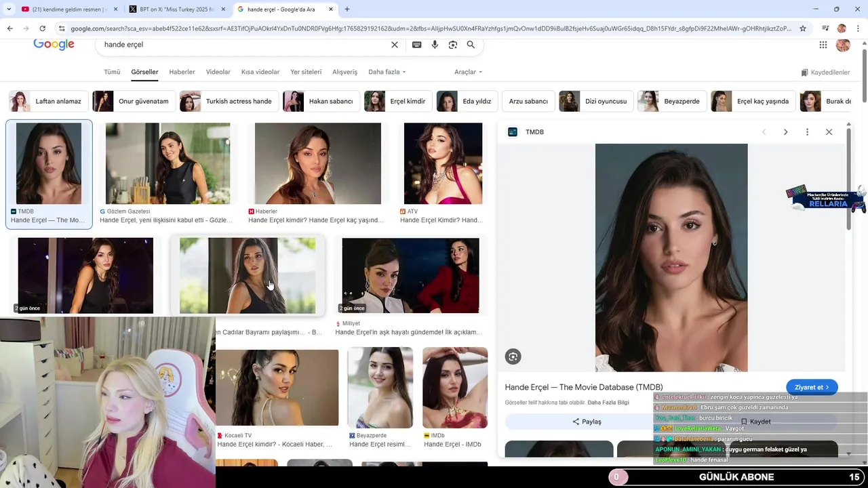Screen dimensions: 868x488
Task: Open a new browser tab with plus icon
Action: coord(347,9)
